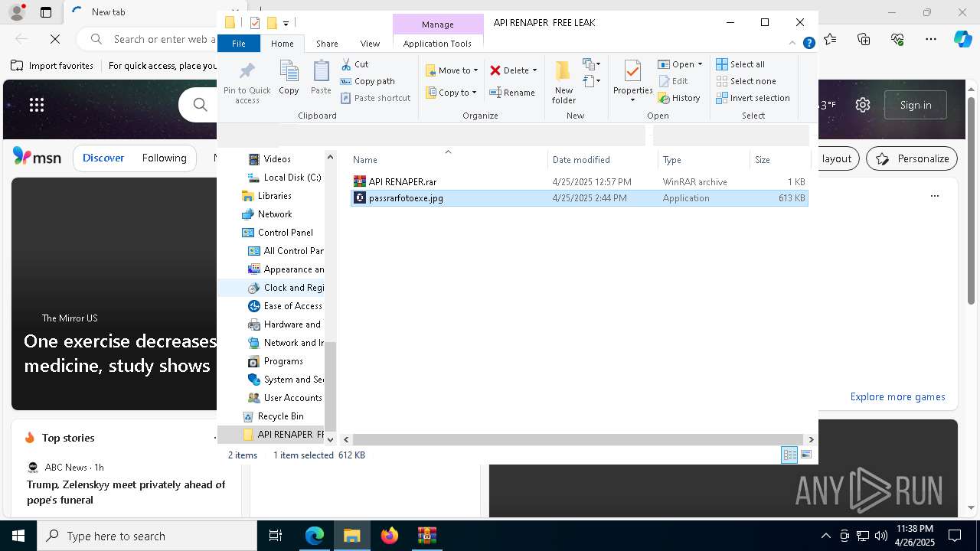Click Select all in ribbon
980x551 pixels.
[740, 64]
